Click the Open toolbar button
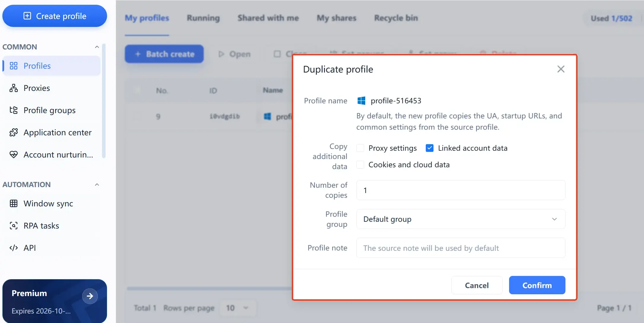Image resolution: width=644 pixels, height=323 pixels. (234, 54)
